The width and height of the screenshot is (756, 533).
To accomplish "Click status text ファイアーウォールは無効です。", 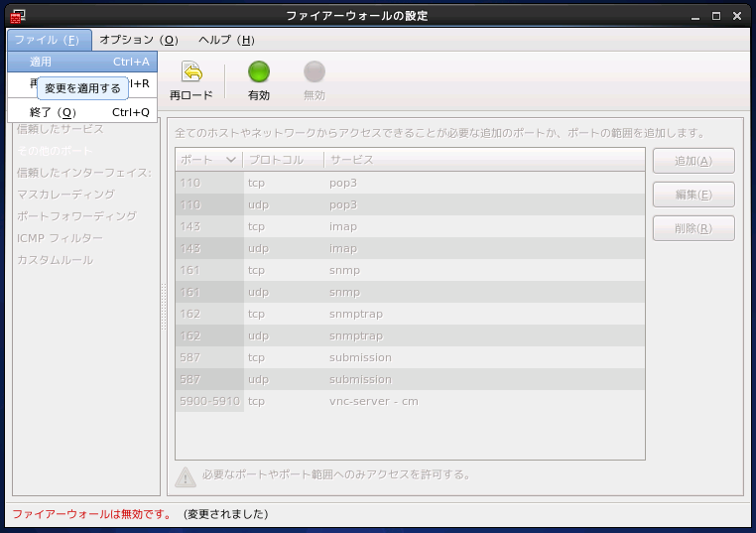I will 91,514.
